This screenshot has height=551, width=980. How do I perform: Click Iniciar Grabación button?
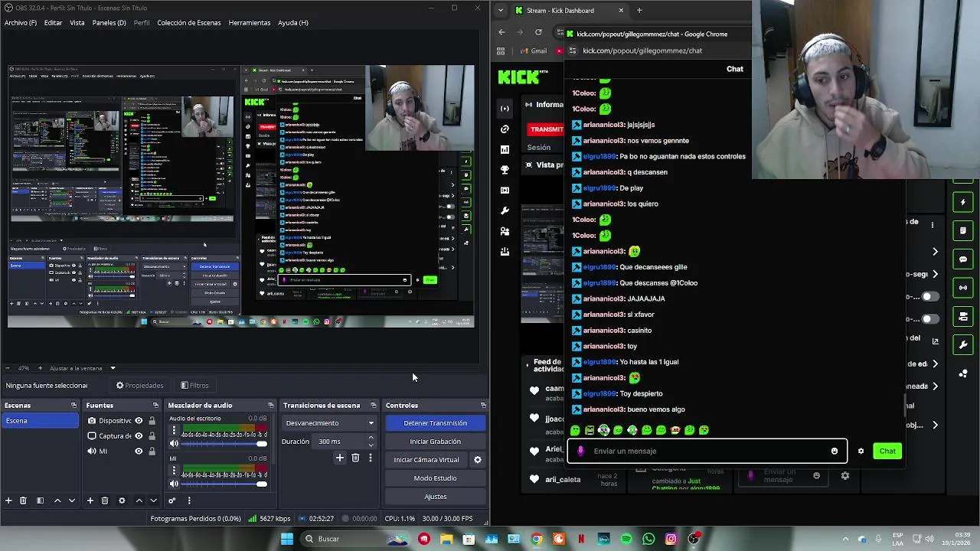coord(435,442)
